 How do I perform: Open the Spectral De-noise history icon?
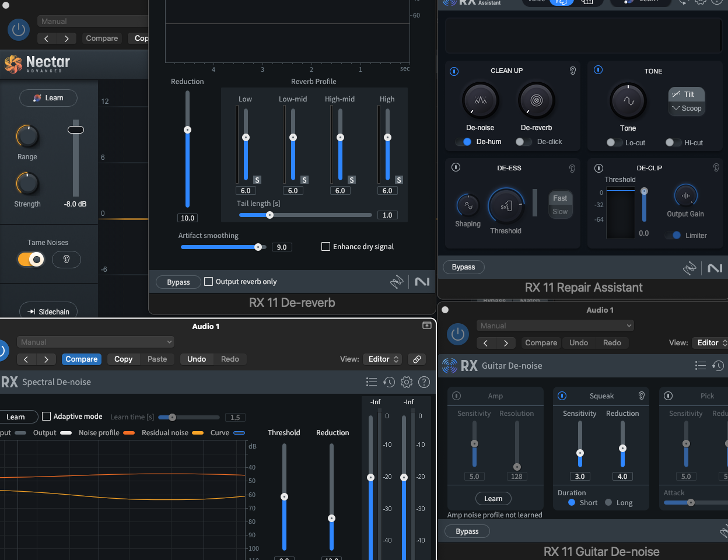coord(389,382)
